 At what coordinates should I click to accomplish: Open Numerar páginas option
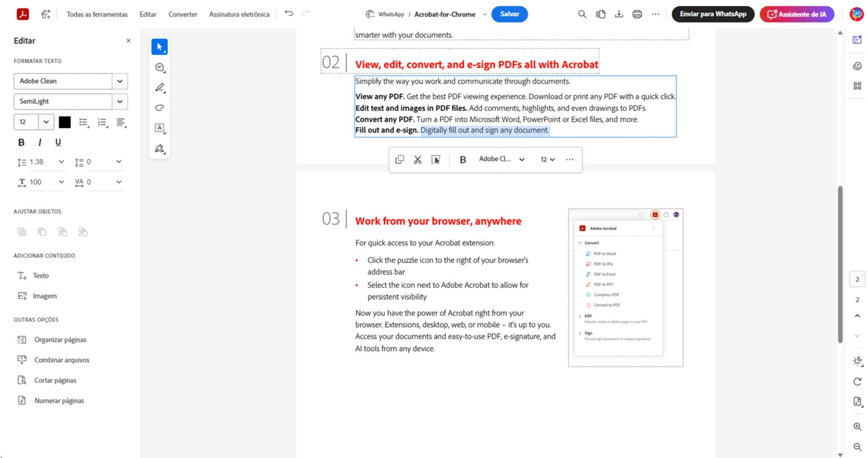pos(51,401)
